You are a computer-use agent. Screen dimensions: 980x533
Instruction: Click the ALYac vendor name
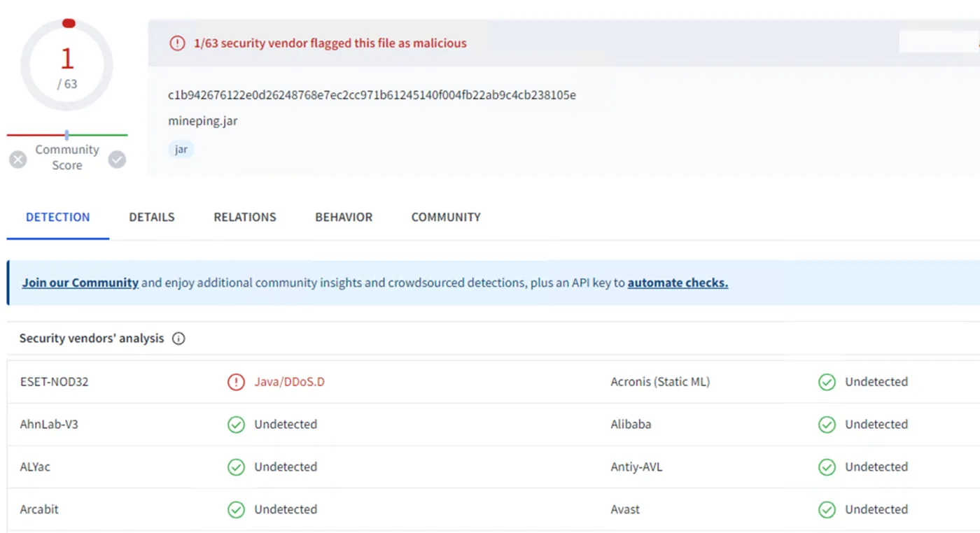click(35, 467)
